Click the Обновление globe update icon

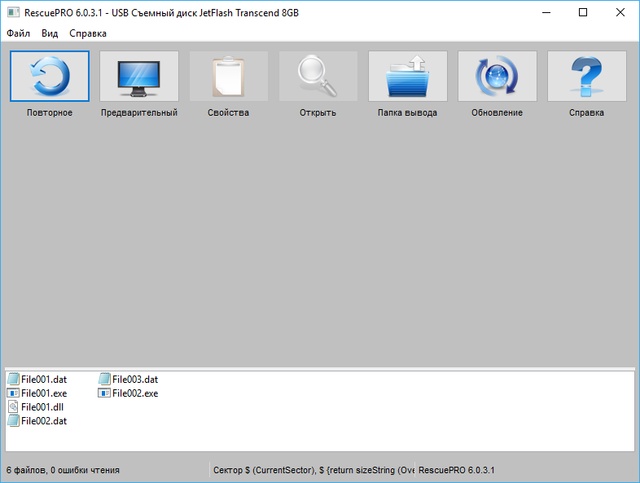pos(497,76)
